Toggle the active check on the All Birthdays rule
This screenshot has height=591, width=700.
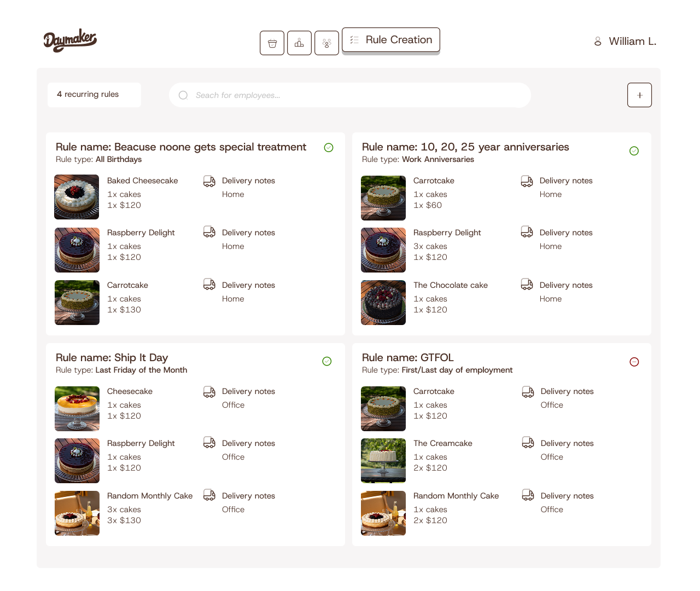coord(329,147)
